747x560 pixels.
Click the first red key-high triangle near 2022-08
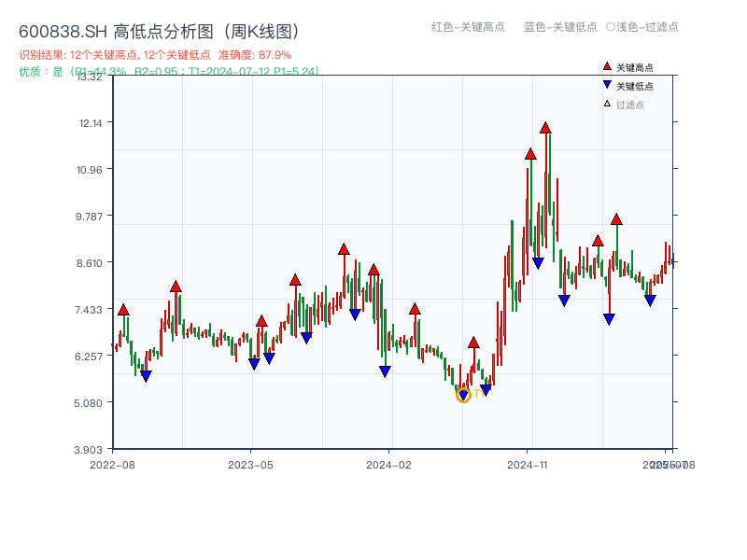121,307
